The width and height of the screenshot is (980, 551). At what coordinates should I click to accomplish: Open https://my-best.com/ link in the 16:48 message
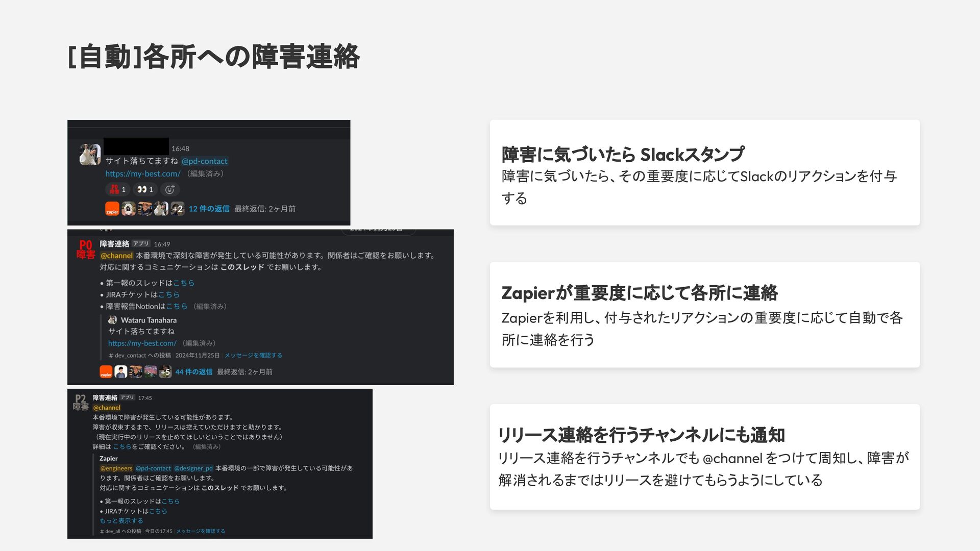143,173
